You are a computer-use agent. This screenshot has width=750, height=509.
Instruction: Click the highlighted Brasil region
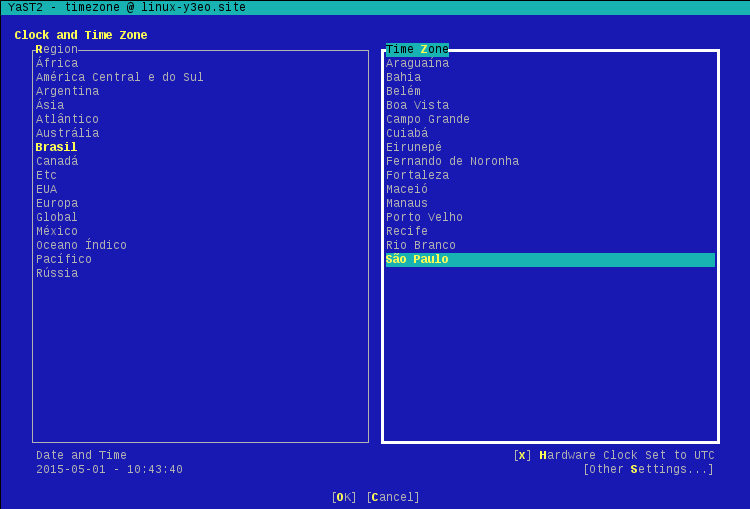tap(56, 147)
